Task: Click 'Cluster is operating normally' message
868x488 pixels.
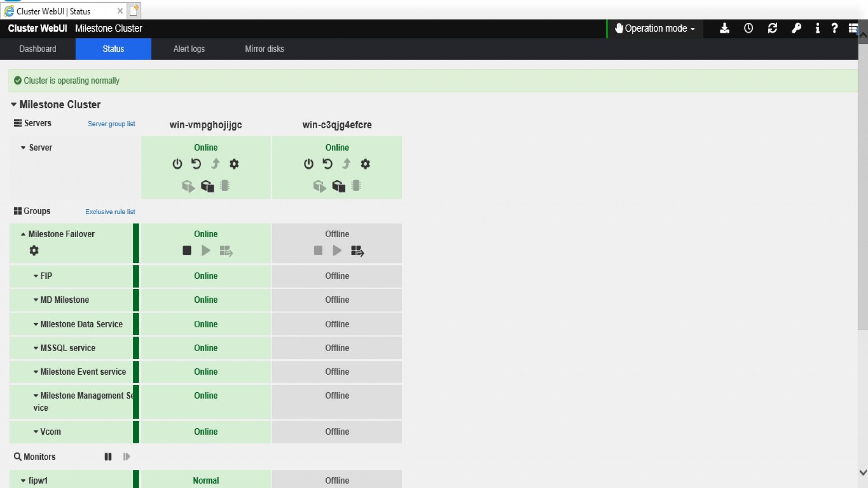Action: pyautogui.click(x=71, y=81)
